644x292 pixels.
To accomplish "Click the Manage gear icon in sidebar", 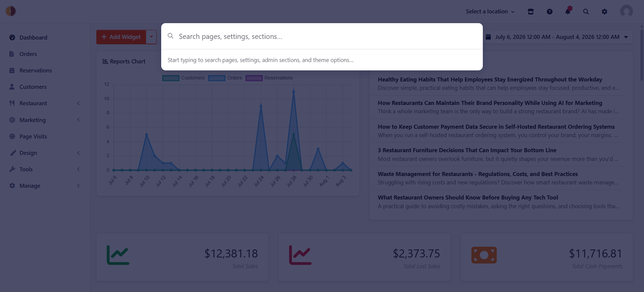I will (x=12, y=186).
